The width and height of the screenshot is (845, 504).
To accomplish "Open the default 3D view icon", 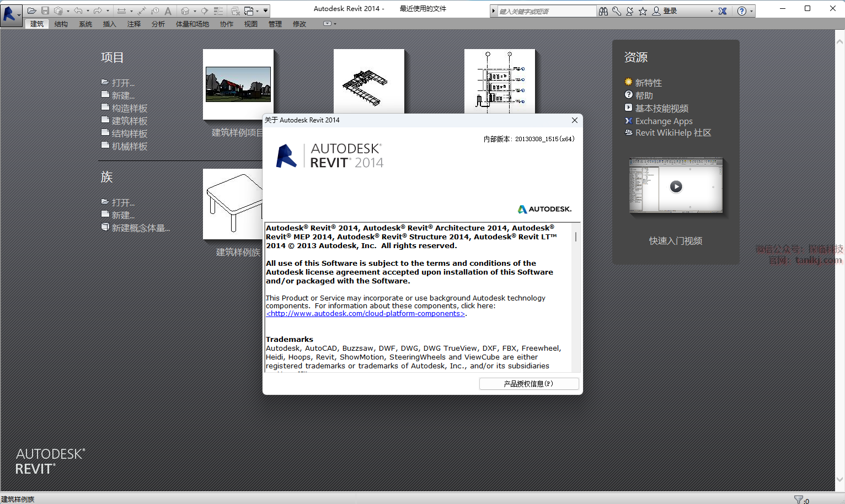I will point(185,11).
